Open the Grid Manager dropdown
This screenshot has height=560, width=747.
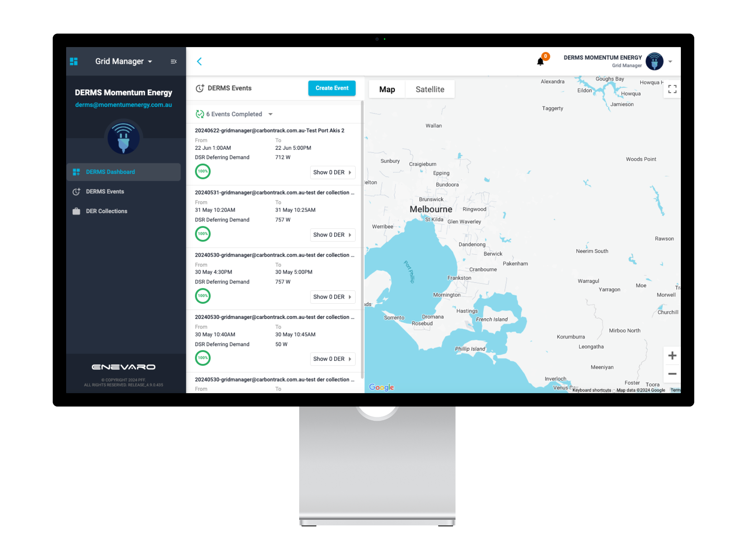tap(124, 61)
